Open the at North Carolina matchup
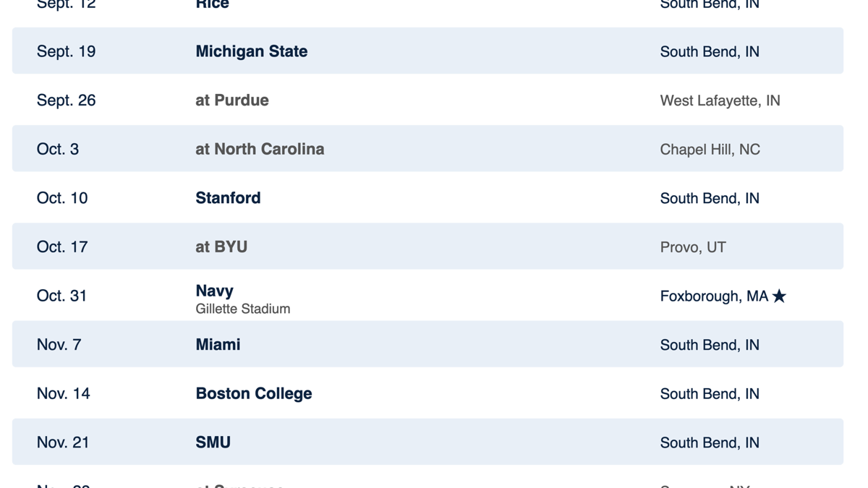 (x=260, y=149)
